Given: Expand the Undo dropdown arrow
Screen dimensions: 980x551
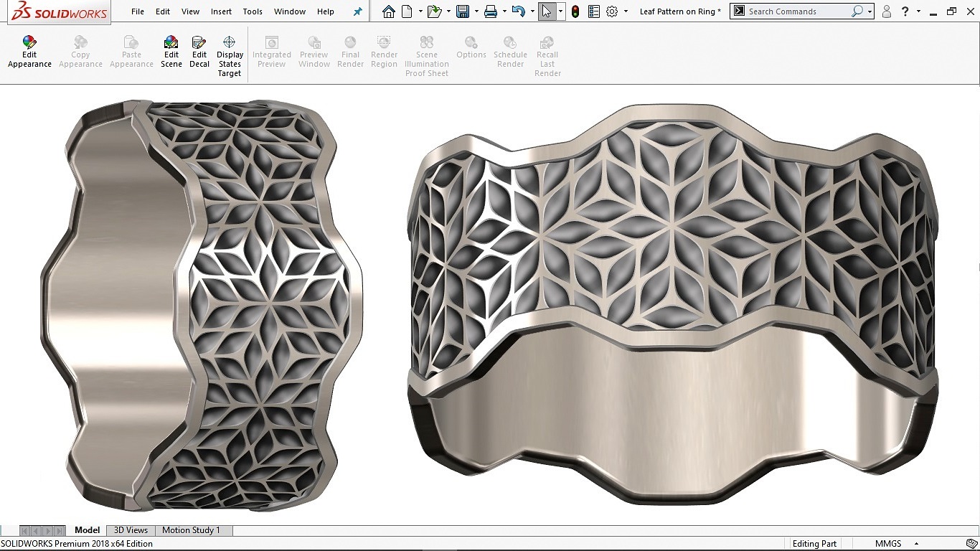Looking at the screenshot, I should (532, 11).
